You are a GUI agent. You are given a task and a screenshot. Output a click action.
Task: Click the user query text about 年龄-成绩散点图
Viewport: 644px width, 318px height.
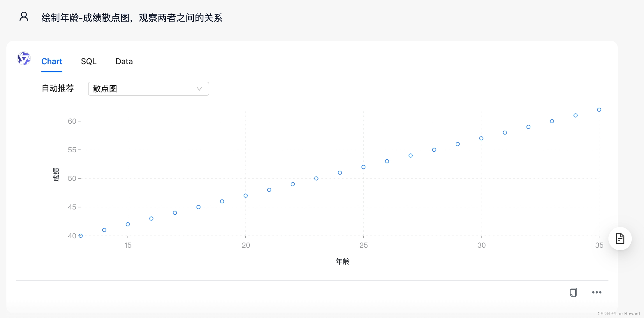(132, 18)
